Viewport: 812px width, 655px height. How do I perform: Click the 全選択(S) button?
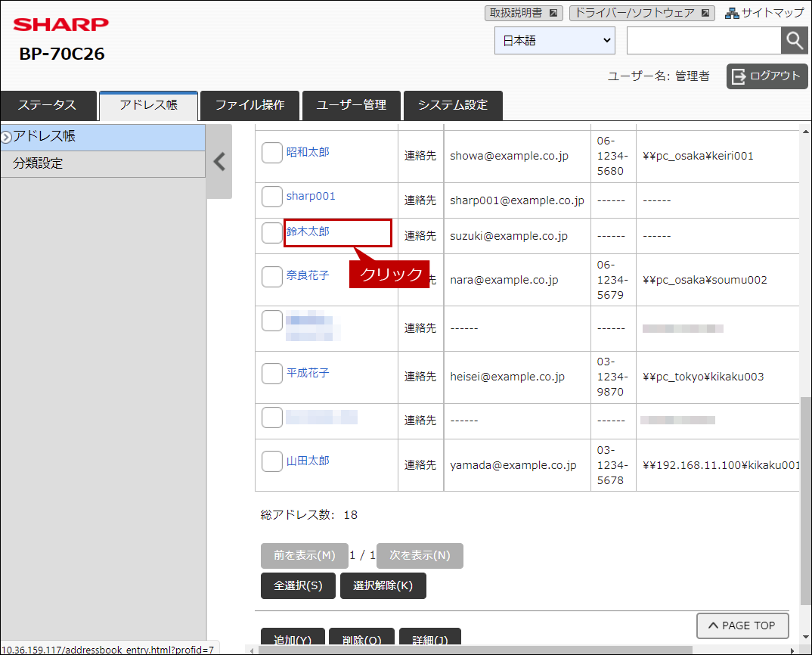pos(299,585)
